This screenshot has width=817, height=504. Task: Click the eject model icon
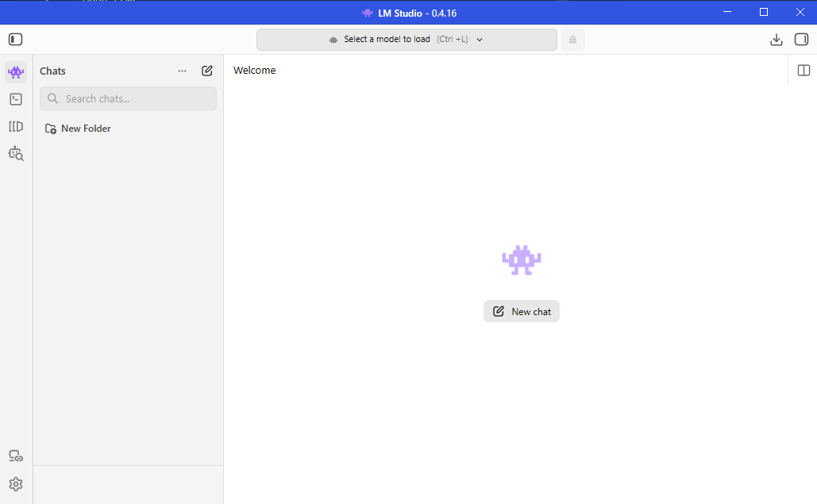(x=572, y=40)
